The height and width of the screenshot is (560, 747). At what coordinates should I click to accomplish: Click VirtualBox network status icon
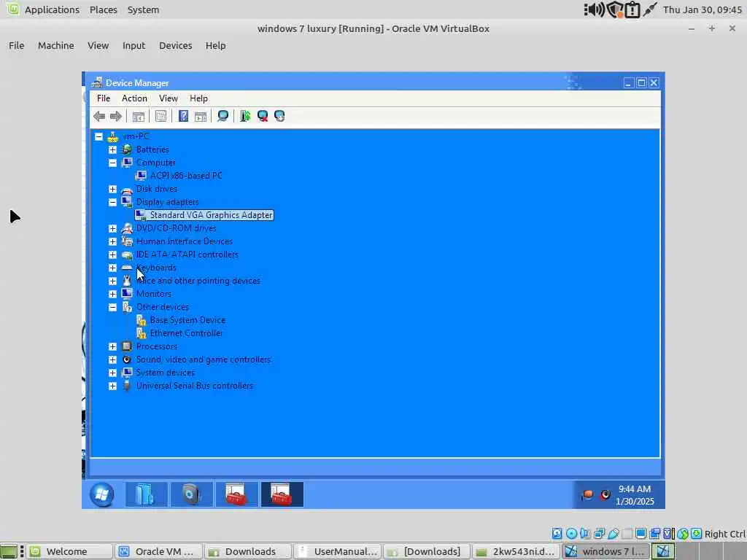(599, 534)
